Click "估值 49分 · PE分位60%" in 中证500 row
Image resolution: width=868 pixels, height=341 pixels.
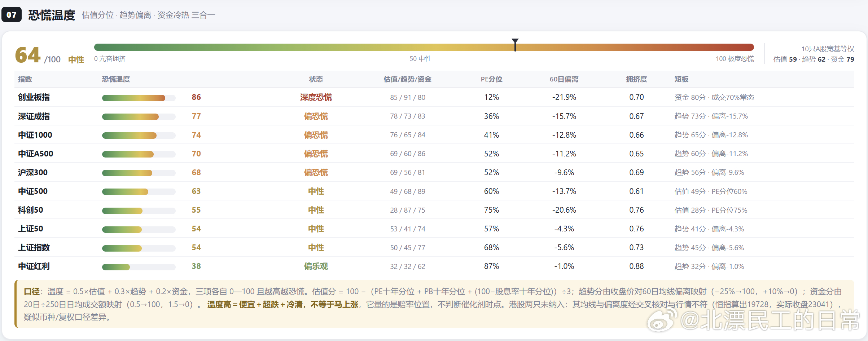tap(711, 191)
